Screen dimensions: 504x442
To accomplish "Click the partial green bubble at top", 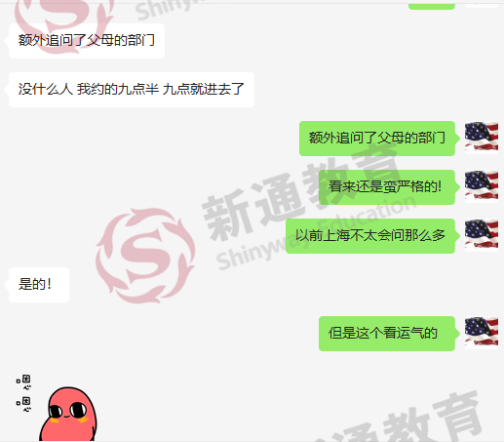I will coord(432,7).
